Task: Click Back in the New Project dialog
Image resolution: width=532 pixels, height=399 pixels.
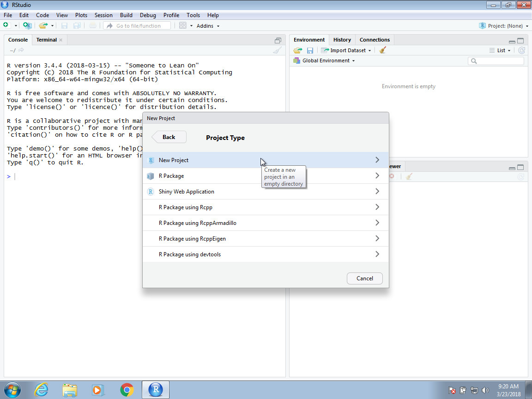Action: (169, 137)
